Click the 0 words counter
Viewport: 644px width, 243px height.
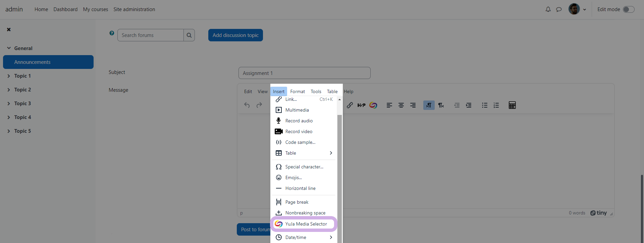(x=577, y=213)
